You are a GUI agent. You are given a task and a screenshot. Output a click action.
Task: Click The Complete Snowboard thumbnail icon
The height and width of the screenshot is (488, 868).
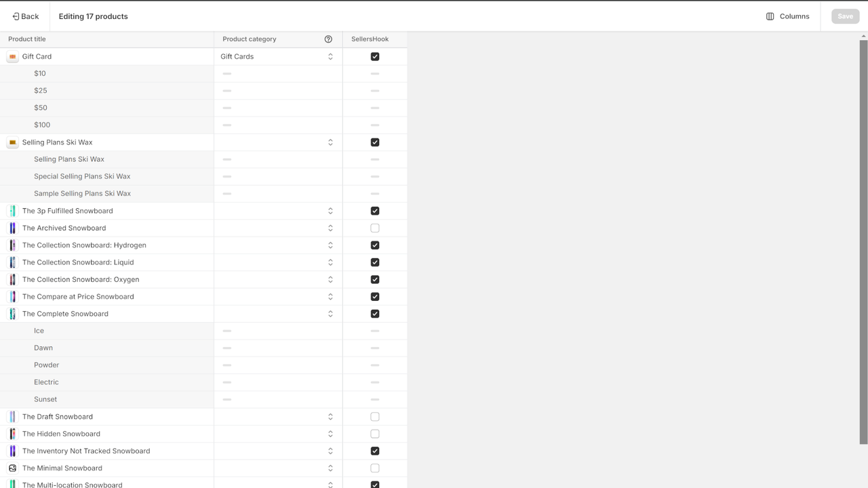12,314
